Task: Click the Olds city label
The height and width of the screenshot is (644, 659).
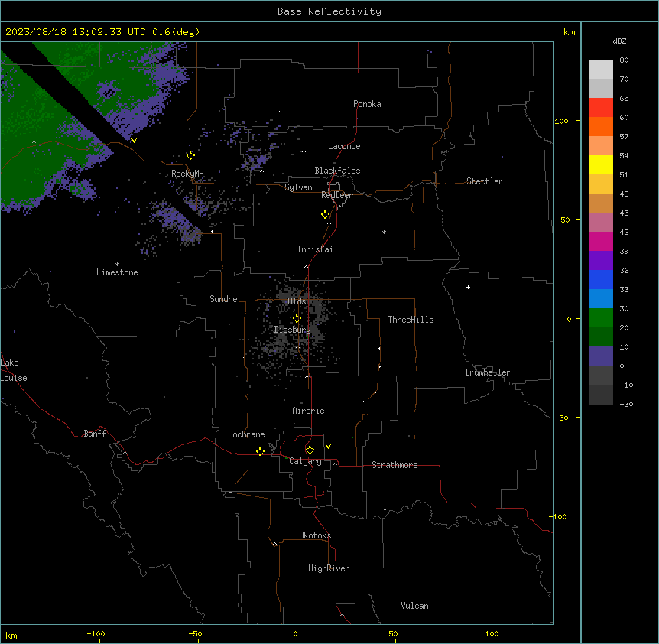Action: click(297, 301)
